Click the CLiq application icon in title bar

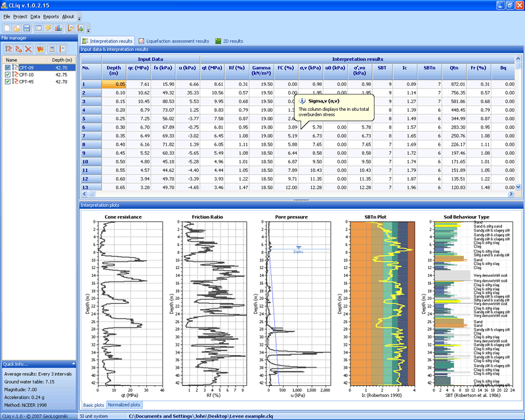click(5, 5)
